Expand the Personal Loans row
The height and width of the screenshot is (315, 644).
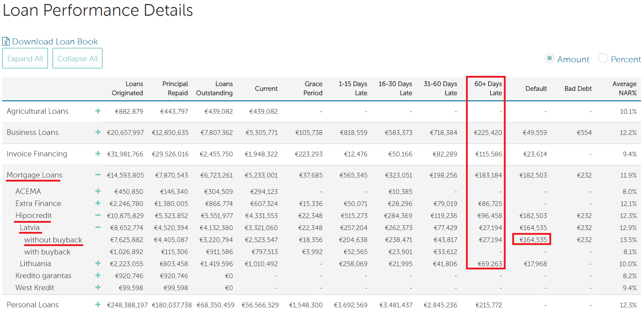click(x=98, y=304)
